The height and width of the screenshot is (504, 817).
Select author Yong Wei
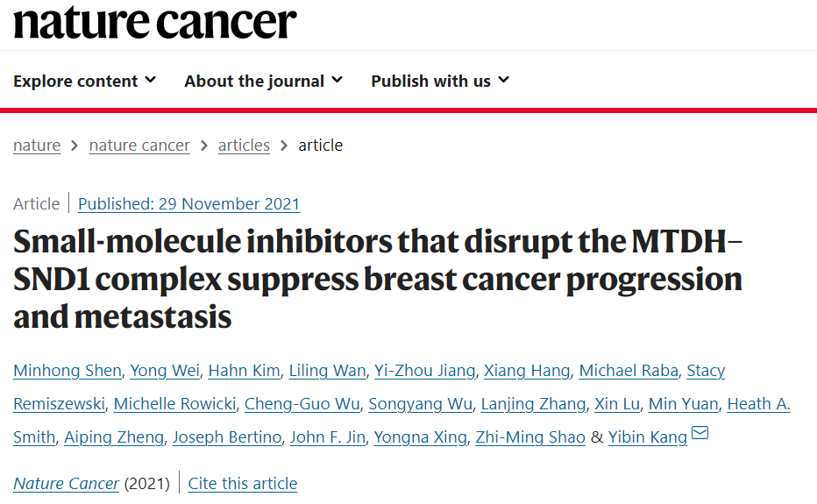pyautogui.click(x=165, y=371)
